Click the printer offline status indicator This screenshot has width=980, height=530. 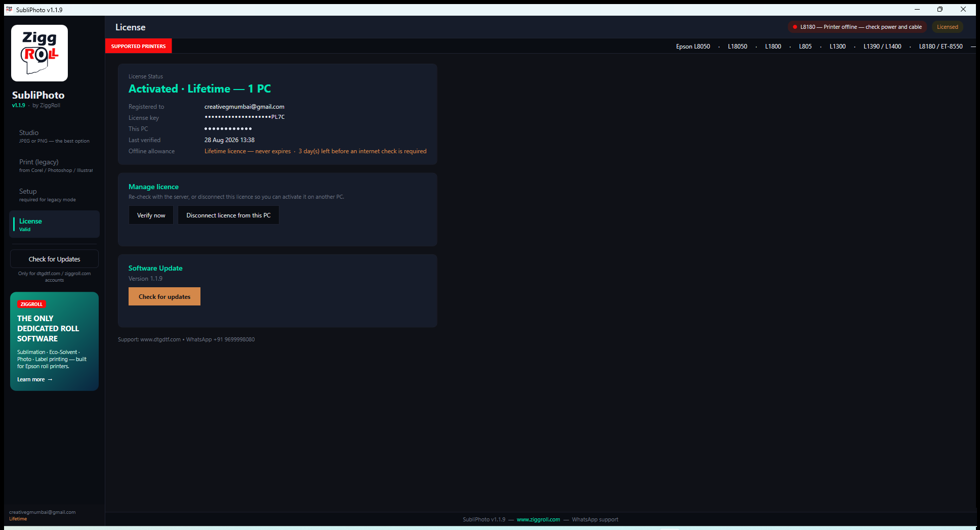[858, 27]
